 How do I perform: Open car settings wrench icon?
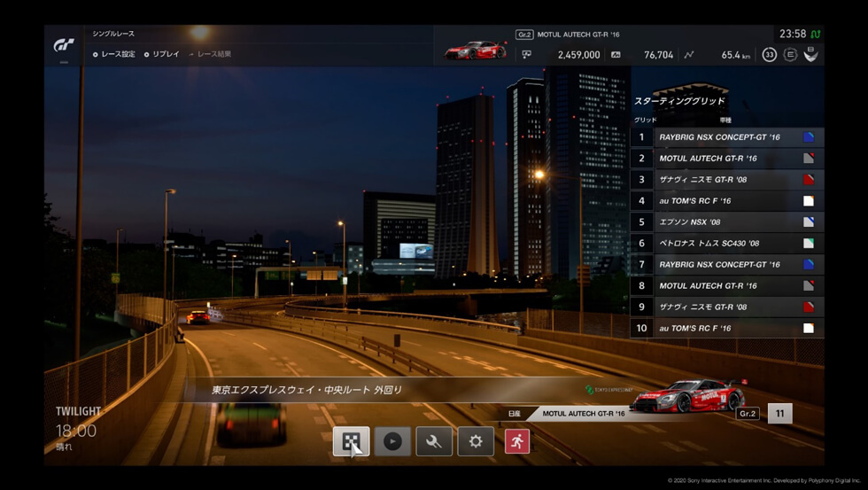coord(434,441)
